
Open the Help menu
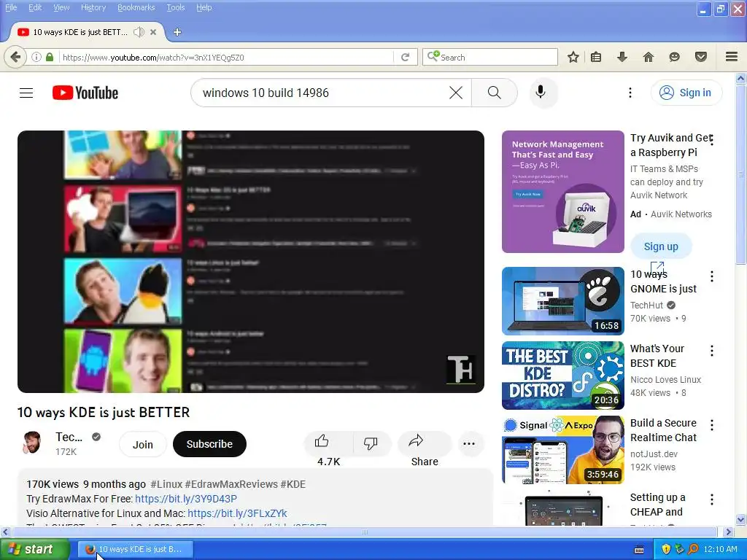click(x=204, y=7)
